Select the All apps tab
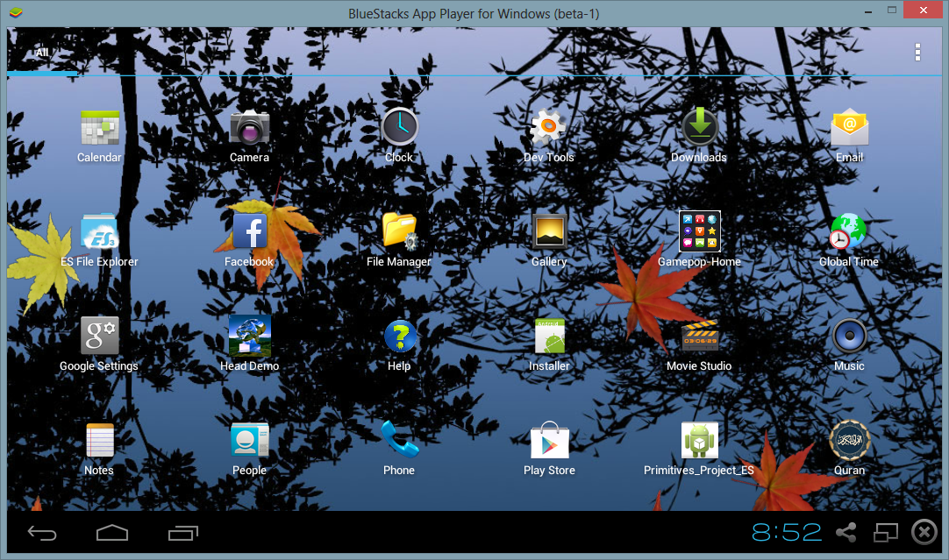 click(42, 53)
